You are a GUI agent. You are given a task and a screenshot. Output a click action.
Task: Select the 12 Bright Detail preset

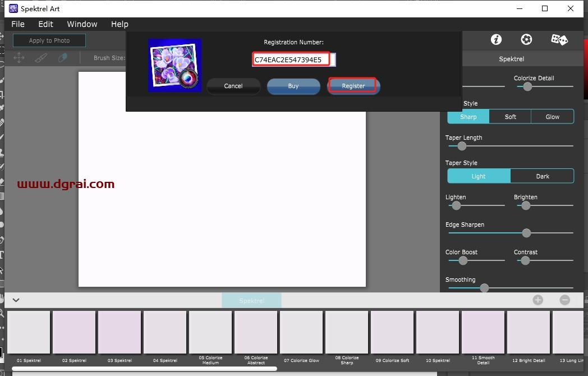tap(529, 332)
